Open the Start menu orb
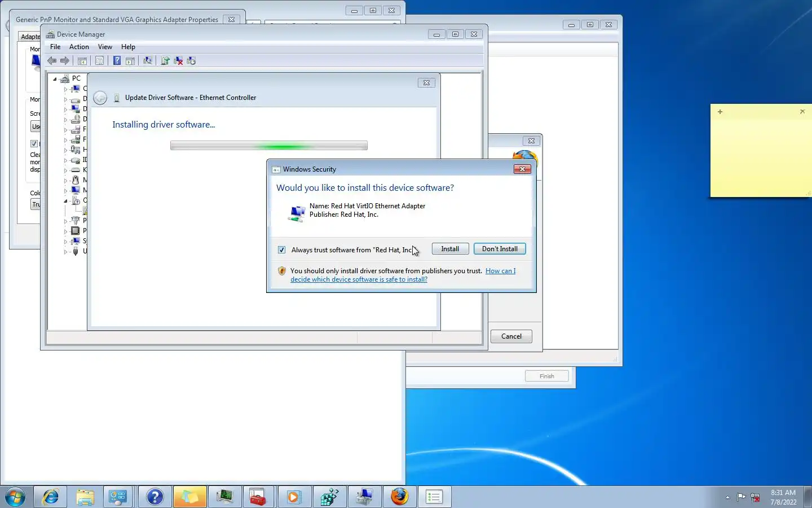Image resolution: width=812 pixels, height=508 pixels. tap(15, 497)
